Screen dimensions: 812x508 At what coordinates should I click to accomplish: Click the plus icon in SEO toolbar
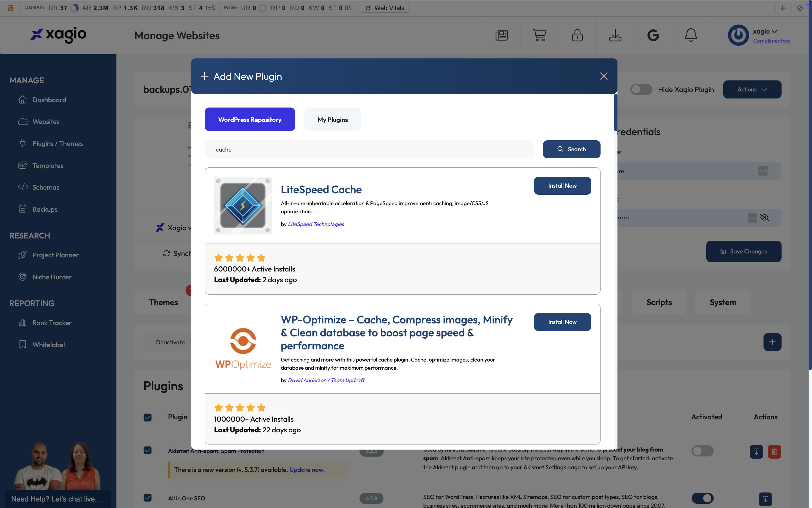pyautogui.click(x=783, y=8)
